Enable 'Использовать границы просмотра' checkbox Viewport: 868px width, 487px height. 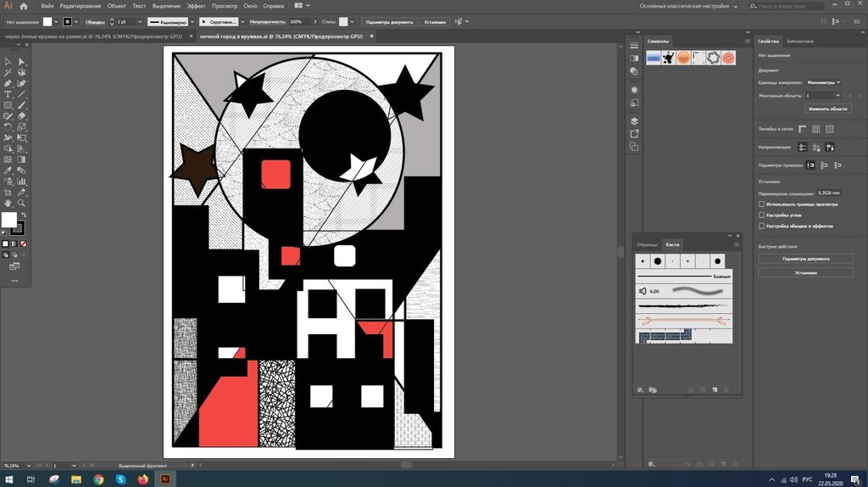pyautogui.click(x=761, y=204)
